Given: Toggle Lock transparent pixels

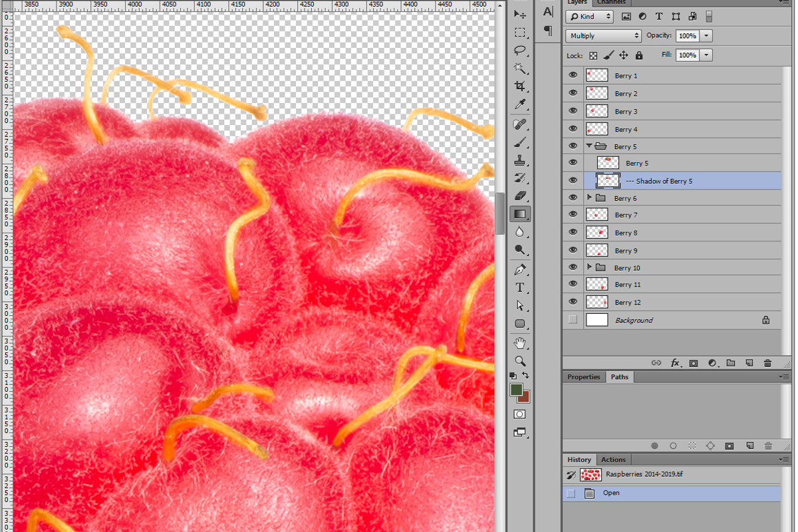Looking at the screenshot, I should pos(593,56).
